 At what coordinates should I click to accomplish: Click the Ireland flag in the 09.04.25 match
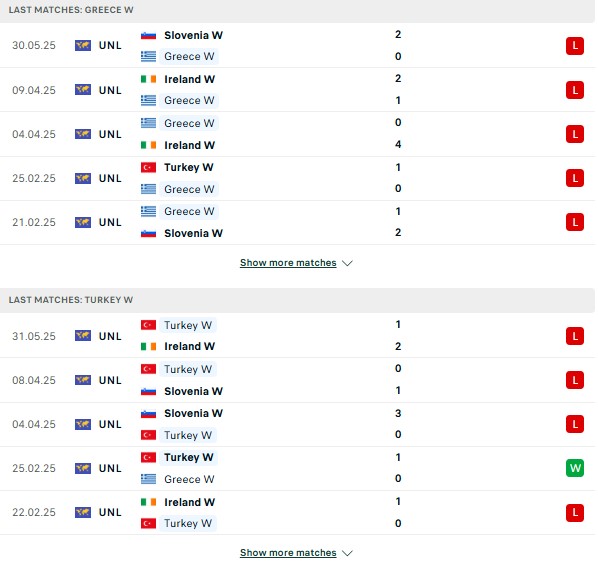148,79
